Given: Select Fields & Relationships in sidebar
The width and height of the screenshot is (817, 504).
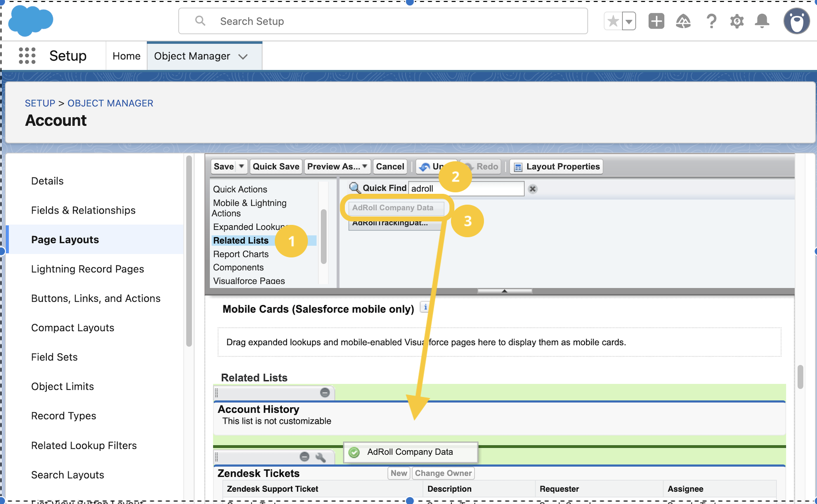Looking at the screenshot, I should [x=83, y=211].
